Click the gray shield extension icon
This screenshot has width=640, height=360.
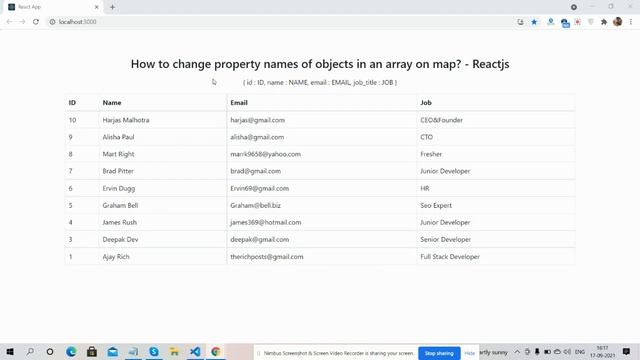[x=591, y=22]
